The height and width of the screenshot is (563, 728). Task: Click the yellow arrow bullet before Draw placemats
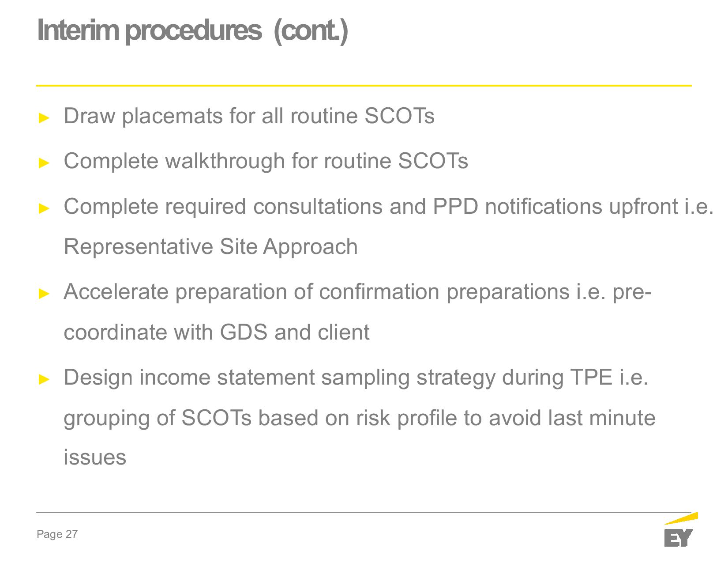coord(44,117)
